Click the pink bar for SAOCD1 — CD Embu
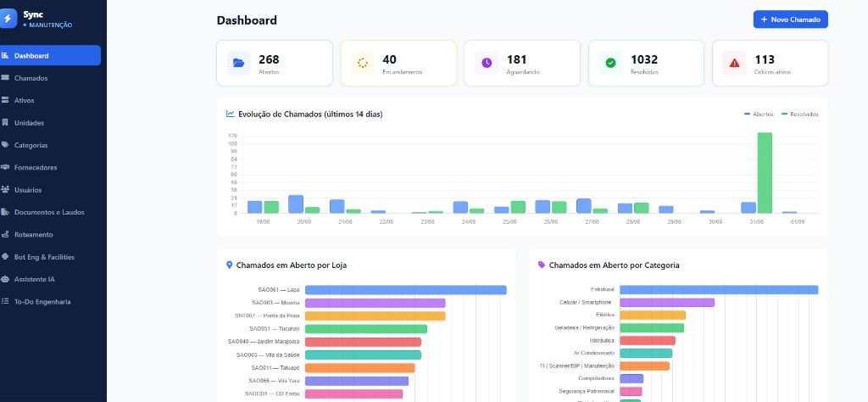The height and width of the screenshot is (402, 868). click(353, 394)
